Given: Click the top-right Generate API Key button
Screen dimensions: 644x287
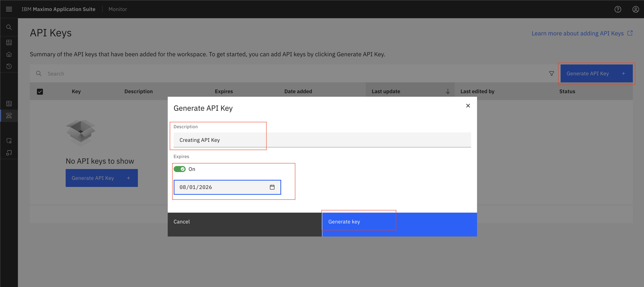Looking at the screenshot, I should (596, 73).
